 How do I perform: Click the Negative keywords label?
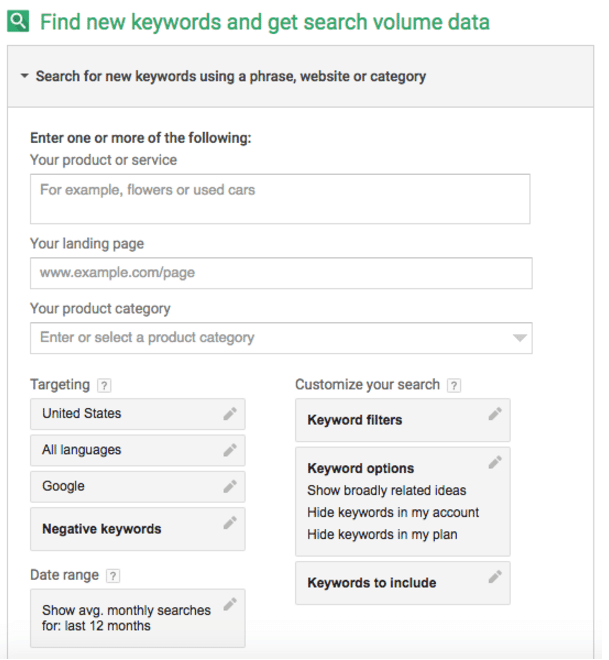click(x=101, y=529)
